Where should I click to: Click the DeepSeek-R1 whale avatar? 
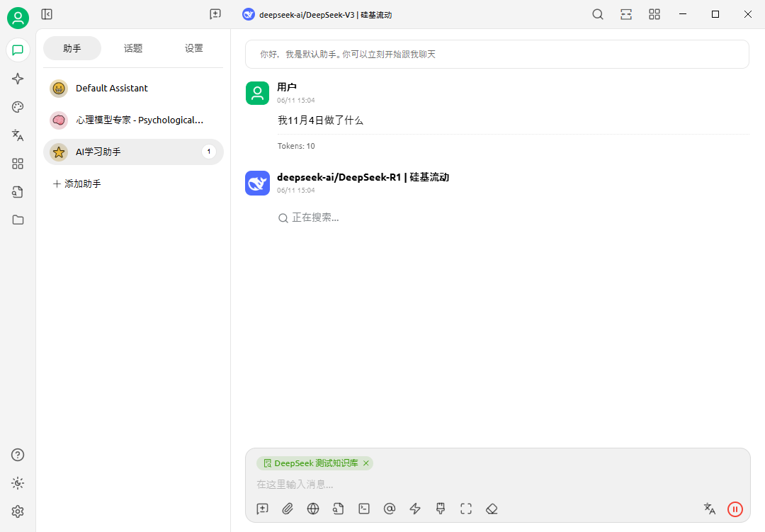coord(257,183)
